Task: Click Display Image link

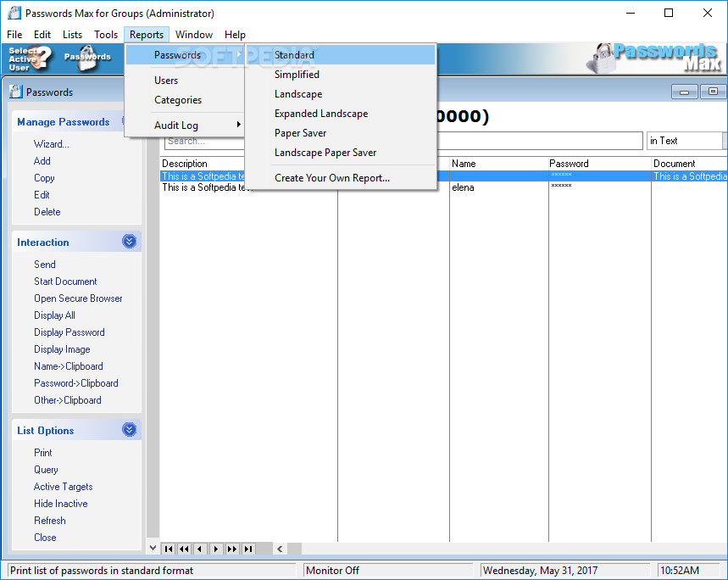Action: pyautogui.click(x=62, y=349)
